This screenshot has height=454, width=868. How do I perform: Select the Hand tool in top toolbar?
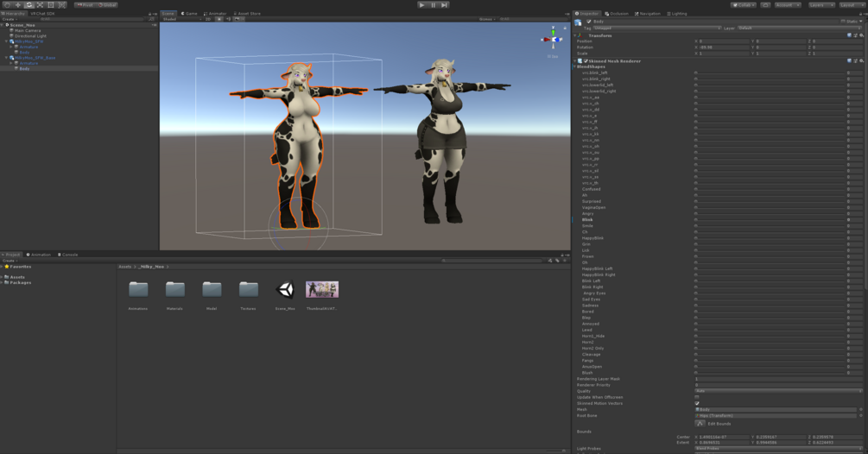pyautogui.click(x=7, y=5)
